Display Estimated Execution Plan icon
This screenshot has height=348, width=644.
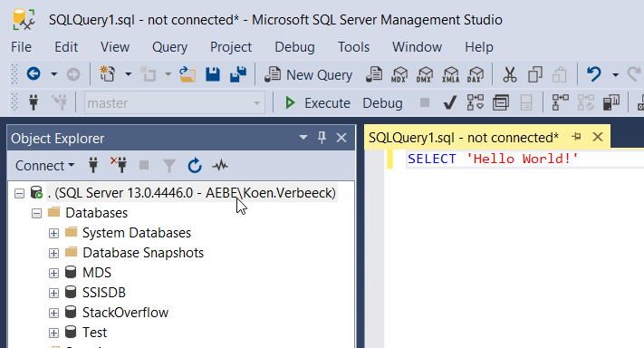coord(476,102)
